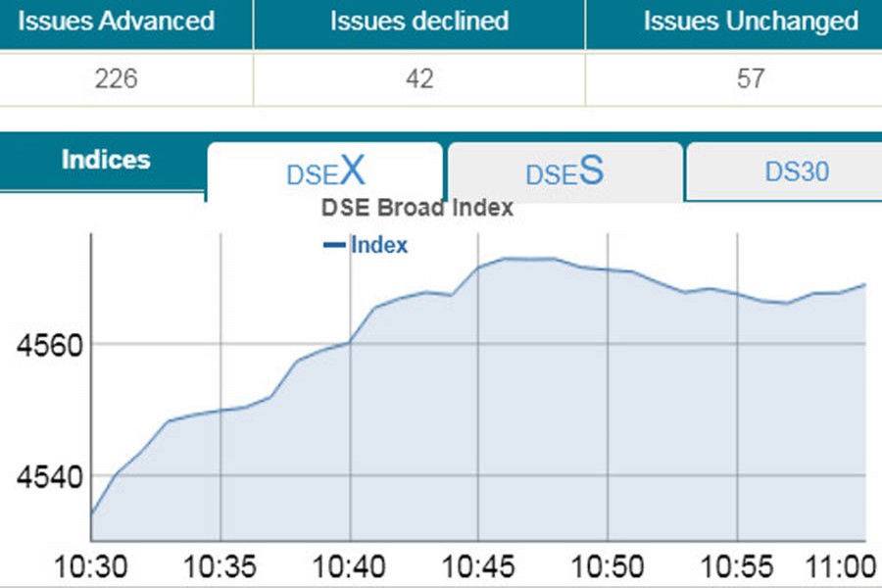Toggle the Index series legend text
The image size is (882, 588).
click(x=378, y=245)
